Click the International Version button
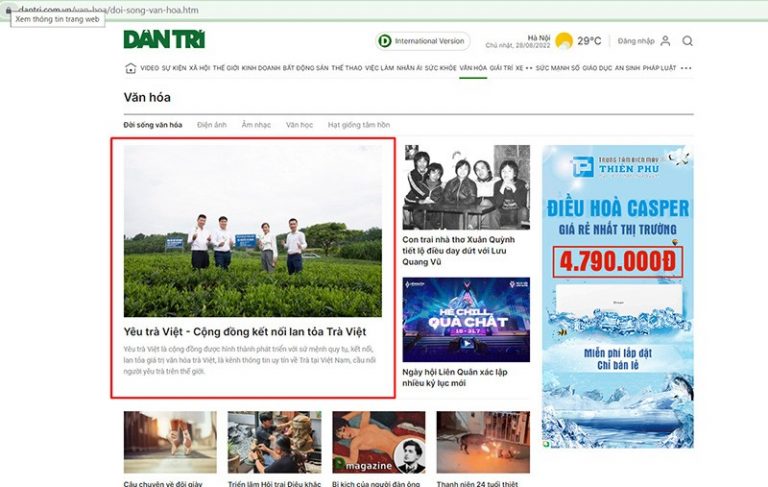This screenshot has width=768, height=487. tap(423, 41)
